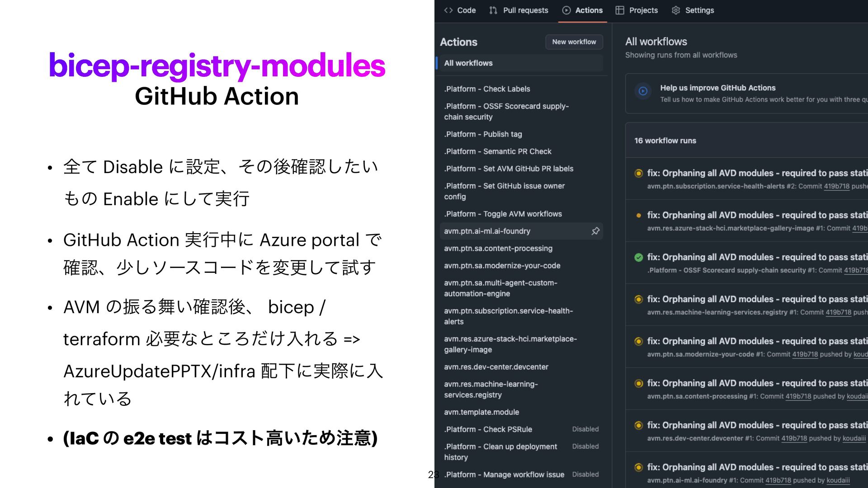This screenshot has height=488, width=868.
Task: Open avm.res.machine-learning-services.registry workflow in sidebar
Action: 491,389
